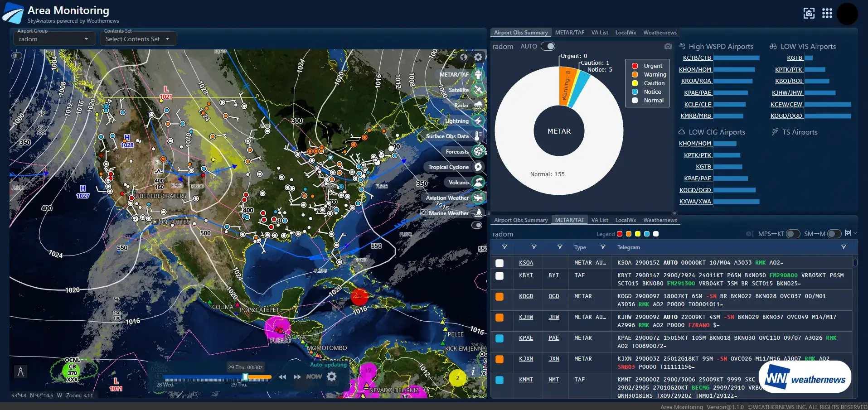Open the KCTB/CTB high wind airport link
The height and width of the screenshot is (410, 868).
pos(697,58)
